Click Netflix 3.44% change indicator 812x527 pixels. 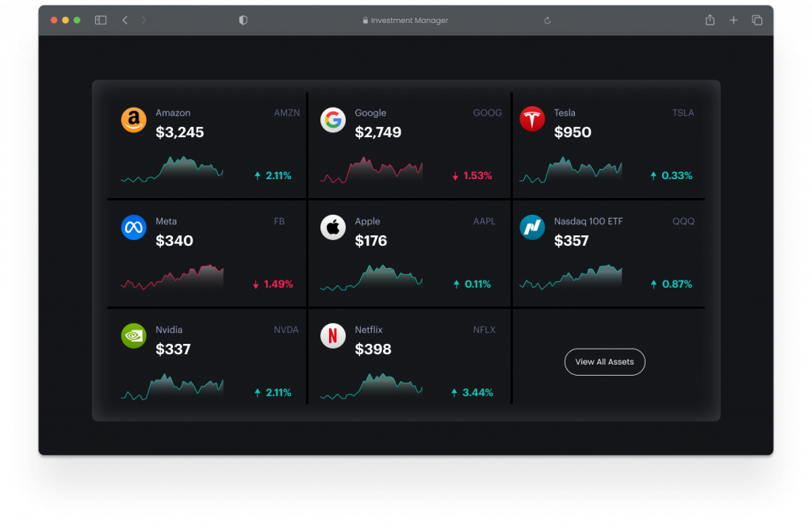tap(473, 392)
